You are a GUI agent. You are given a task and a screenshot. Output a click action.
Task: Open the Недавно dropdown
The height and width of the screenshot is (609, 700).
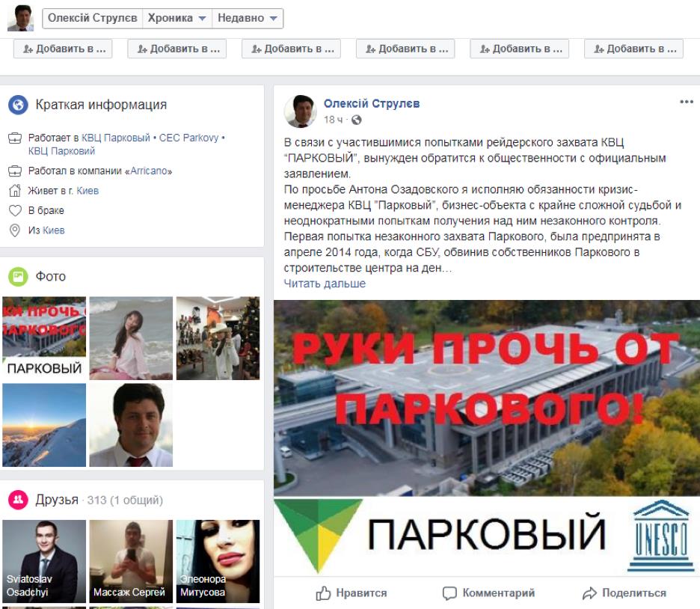tap(248, 18)
